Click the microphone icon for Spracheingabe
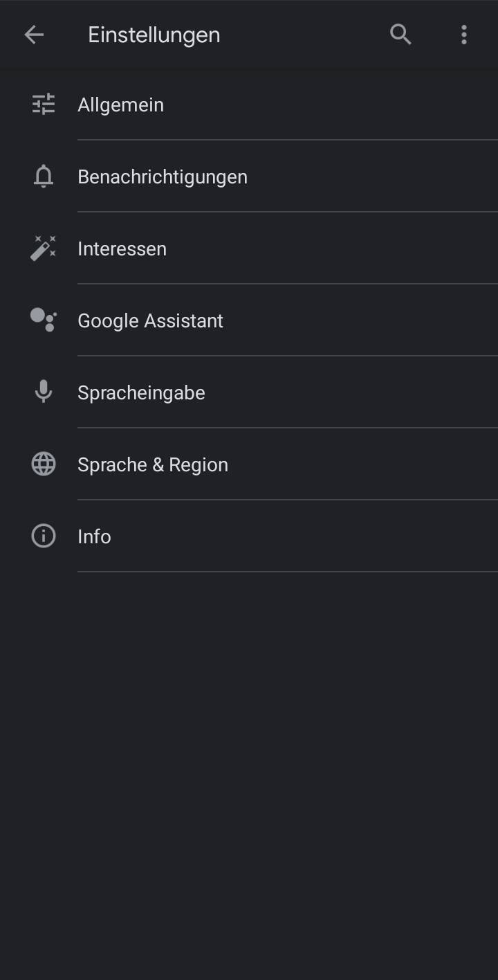This screenshot has height=980, width=498. coord(44,392)
